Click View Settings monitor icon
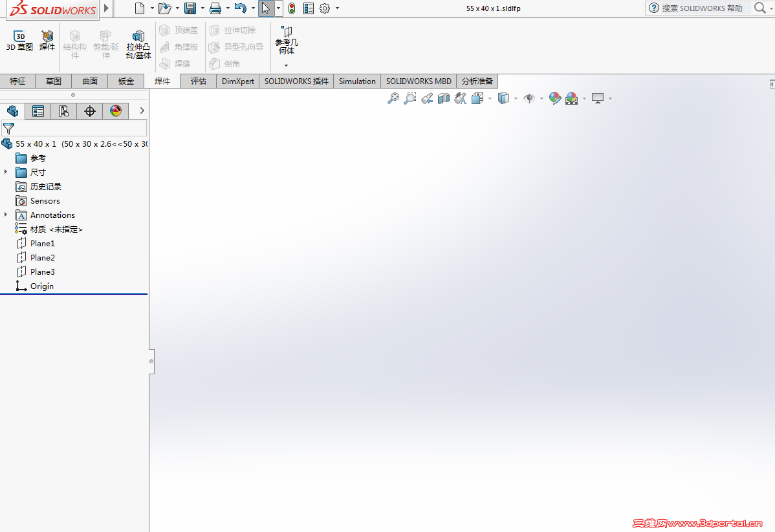Screen dimensions: 775x532 pos(598,98)
